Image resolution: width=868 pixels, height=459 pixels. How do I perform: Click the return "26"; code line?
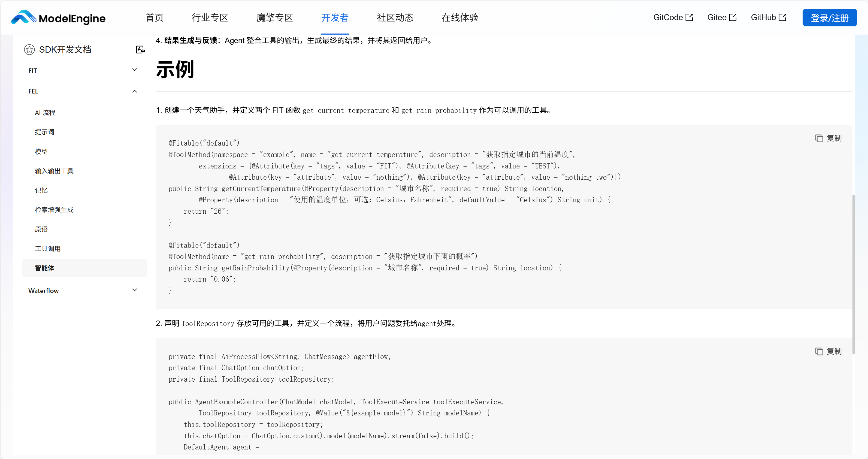pos(206,211)
